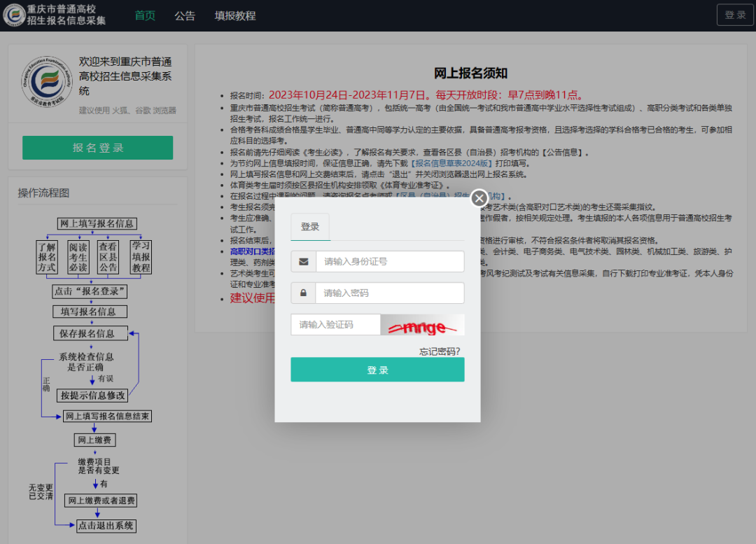
Task: Focus the 请输入密码 password field
Action: coord(390,293)
